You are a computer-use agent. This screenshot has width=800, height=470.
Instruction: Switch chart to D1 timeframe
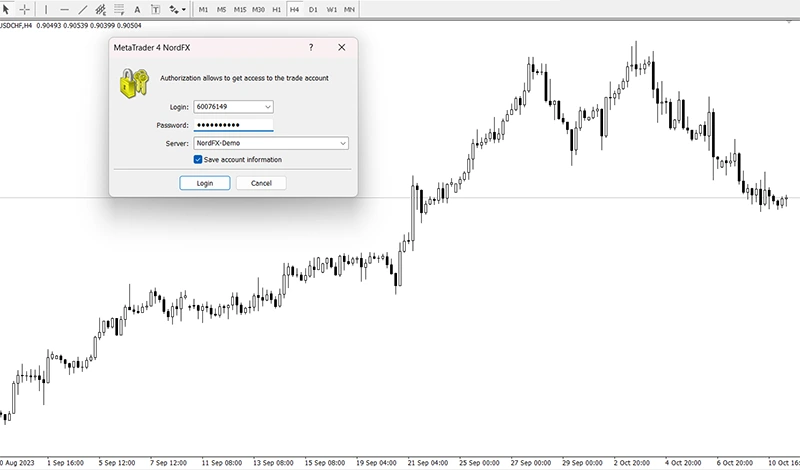pos(313,9)
